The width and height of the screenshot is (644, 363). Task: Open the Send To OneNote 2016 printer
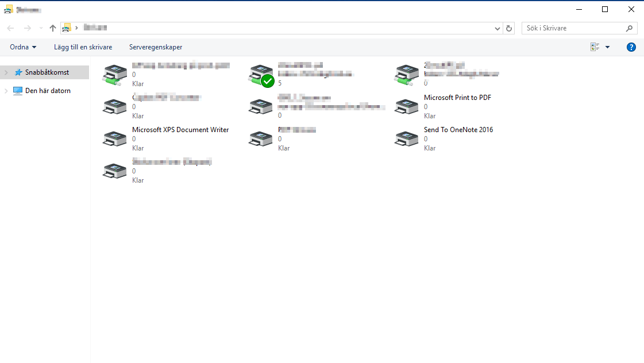(x=458, y=130)
